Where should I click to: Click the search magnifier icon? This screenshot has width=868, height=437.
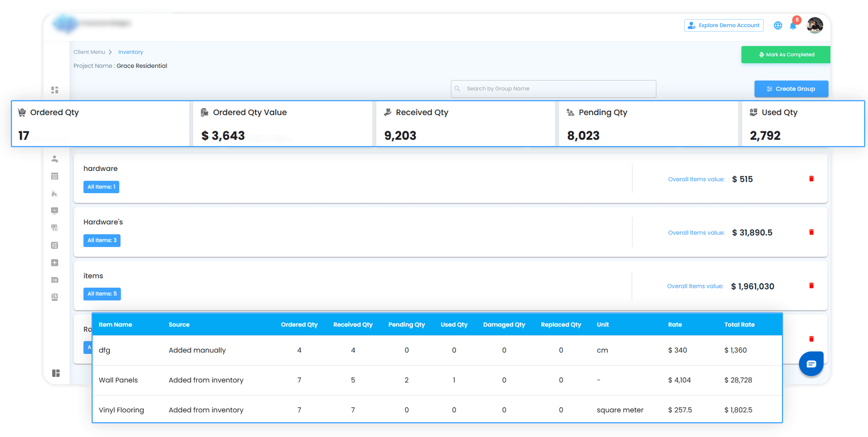457,89
